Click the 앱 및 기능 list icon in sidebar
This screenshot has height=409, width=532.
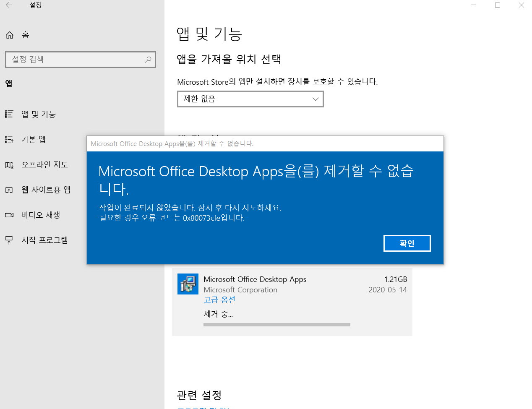coord(9,114)
